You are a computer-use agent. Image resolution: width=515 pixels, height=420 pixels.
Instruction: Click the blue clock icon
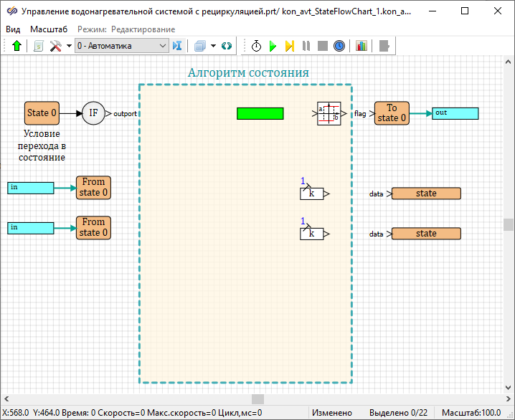(x=339, y=46)
